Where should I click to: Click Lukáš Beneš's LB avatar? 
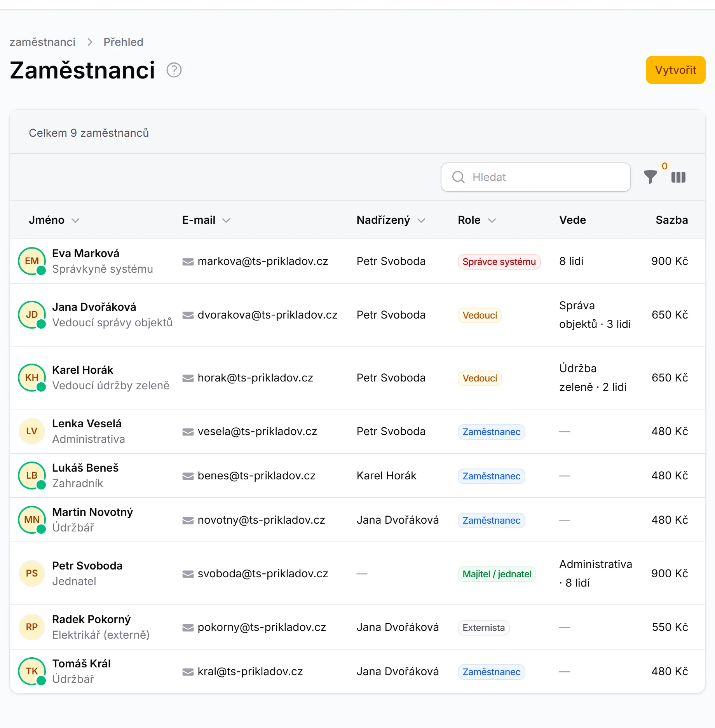(x=32, y=475)
